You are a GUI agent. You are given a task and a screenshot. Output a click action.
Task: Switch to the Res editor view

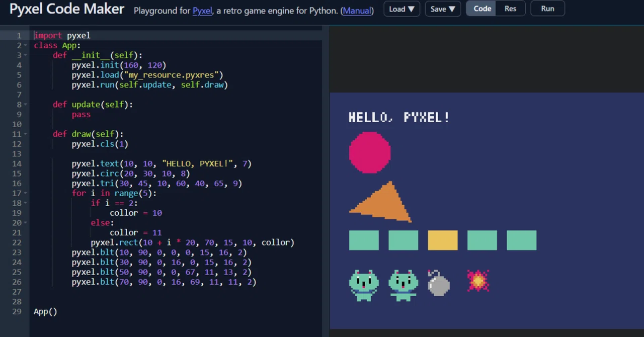point(510,9)
